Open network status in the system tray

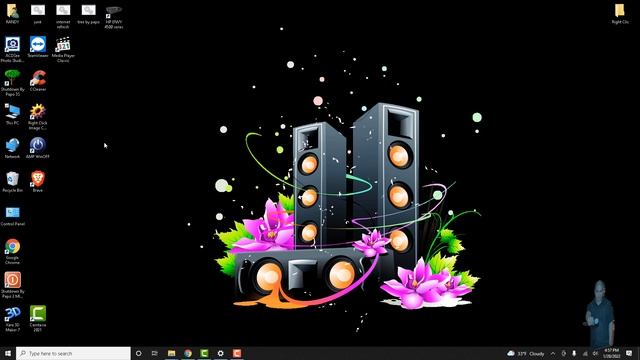coord(585,353)
